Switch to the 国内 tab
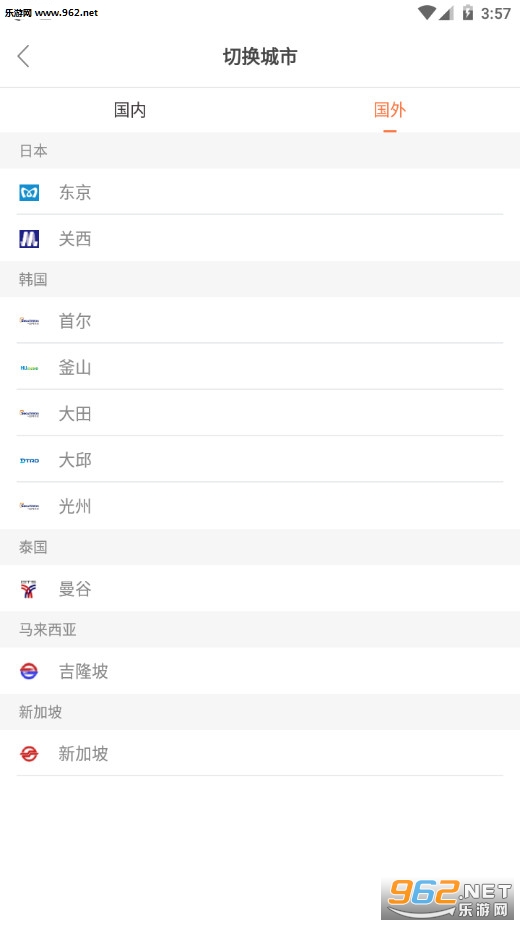The width and height of the screenshot is (520, 926). pos(130,110)
